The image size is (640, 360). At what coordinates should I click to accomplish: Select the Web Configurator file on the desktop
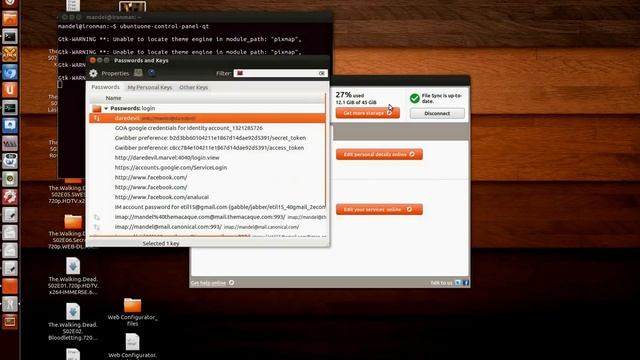pyautogui.click(x=132, y=342)
